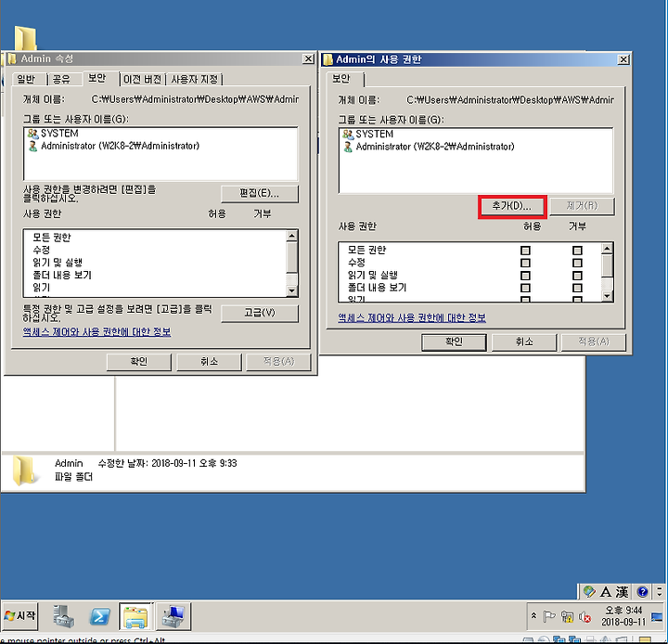Close the Admin 속성 window

308,58
